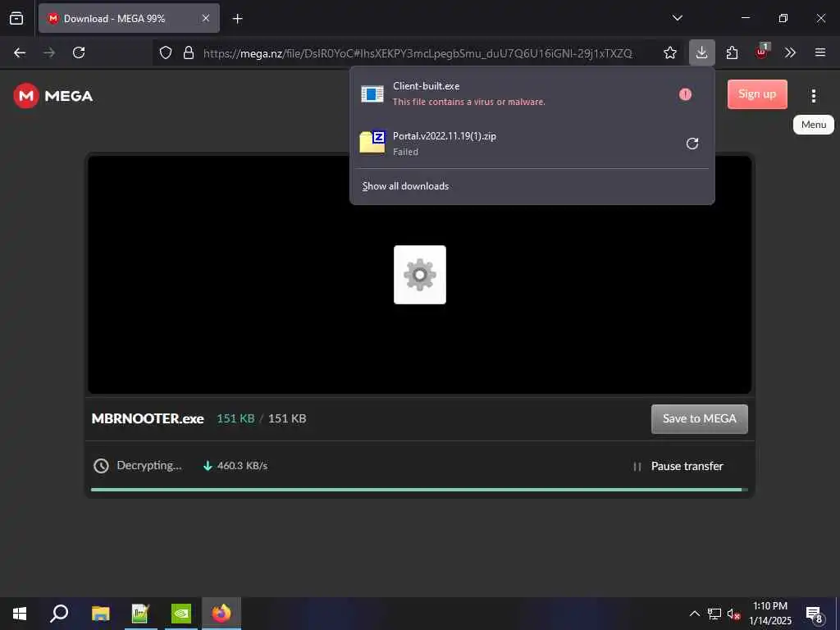Open muted volume tray icon
The height and width of the screenshot is (630, 840).
coord(733,614)
